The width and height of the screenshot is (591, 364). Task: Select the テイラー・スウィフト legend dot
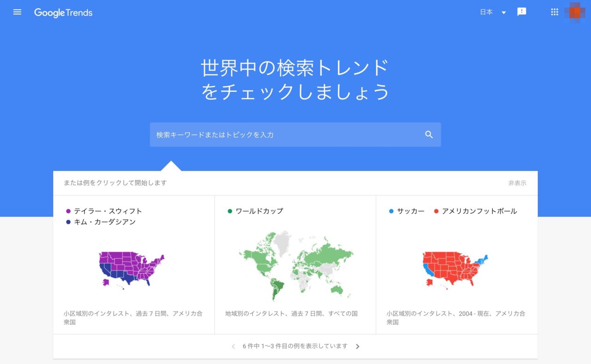coord(68,211)
